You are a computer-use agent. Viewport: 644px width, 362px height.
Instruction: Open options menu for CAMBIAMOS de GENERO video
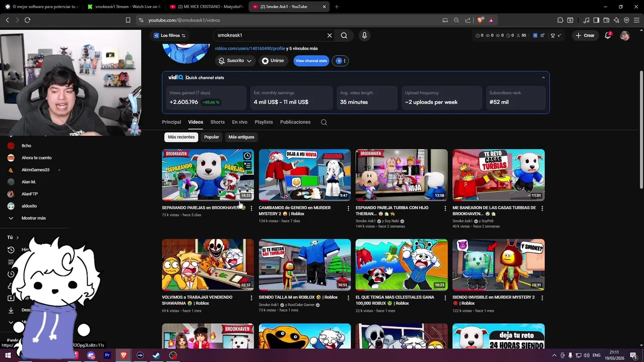[x=348, y=208]
